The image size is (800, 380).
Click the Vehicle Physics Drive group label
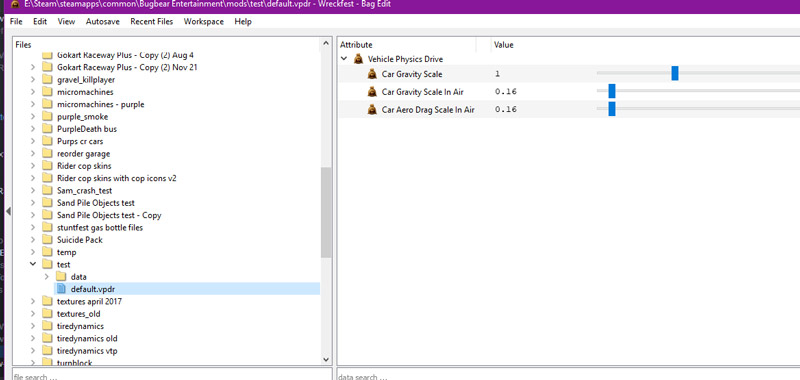405,59
